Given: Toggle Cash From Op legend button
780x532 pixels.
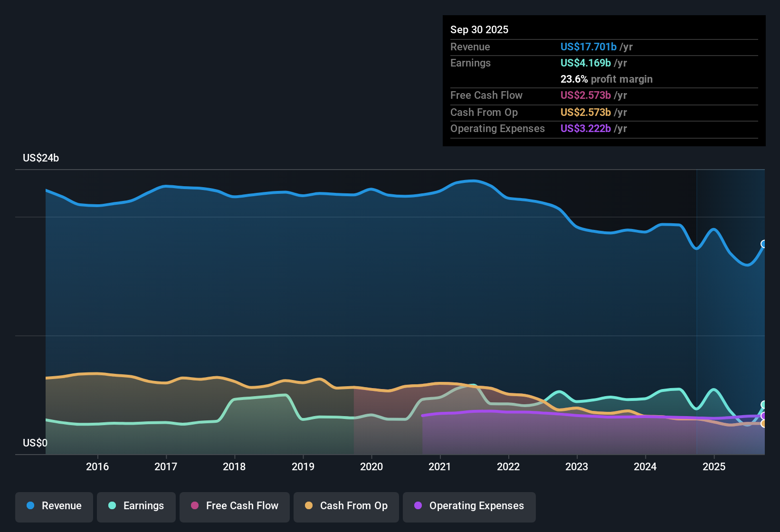Looking at the screenshot, I should coord(346,506).
